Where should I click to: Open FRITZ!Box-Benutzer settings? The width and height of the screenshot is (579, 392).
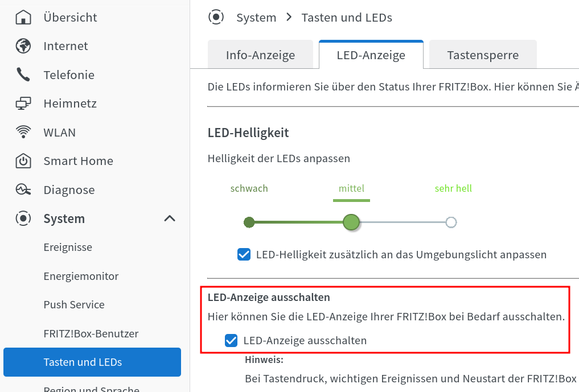click(x=91, y=333)
